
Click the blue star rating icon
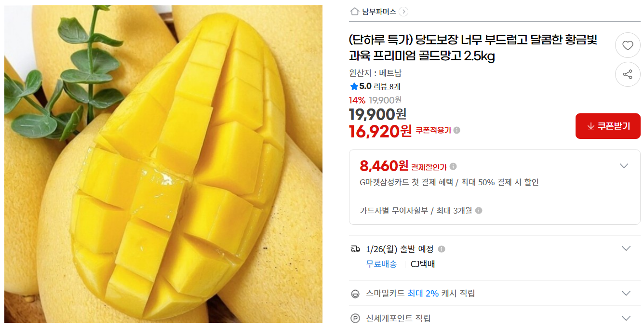(x=354, y=87)
